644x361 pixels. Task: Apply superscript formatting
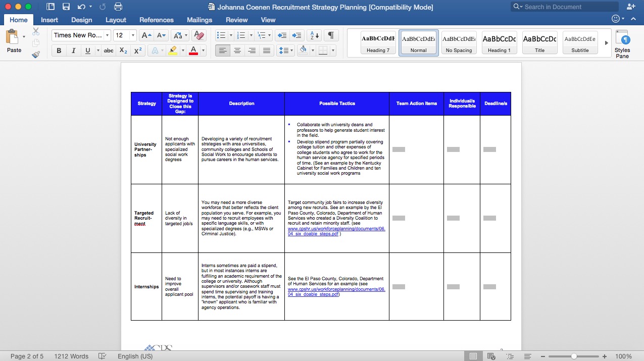[137, 50]
